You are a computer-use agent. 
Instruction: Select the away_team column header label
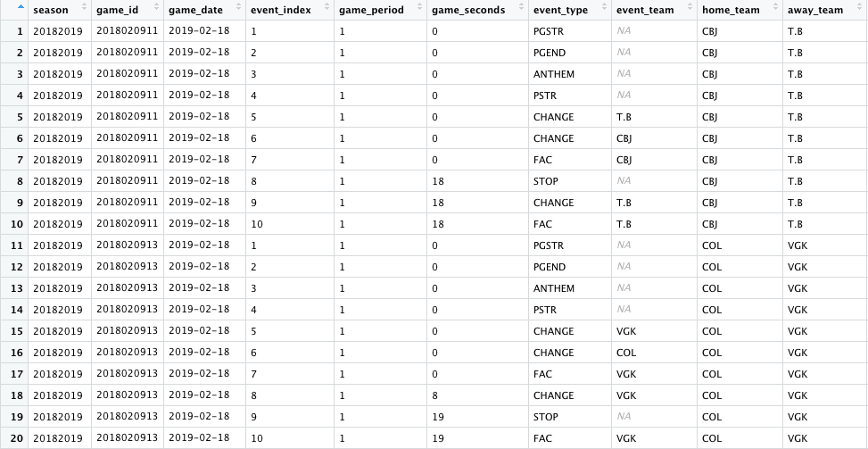point(814,11)
